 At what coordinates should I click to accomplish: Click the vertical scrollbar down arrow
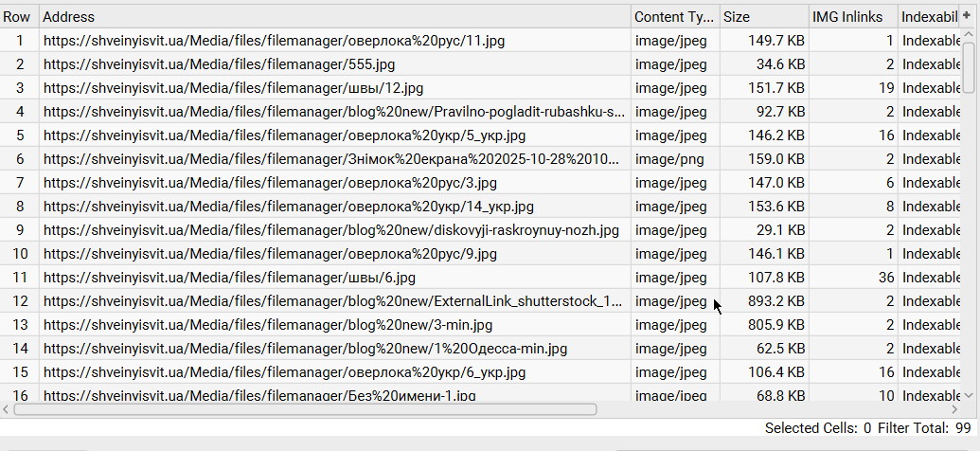click(969, 393)
